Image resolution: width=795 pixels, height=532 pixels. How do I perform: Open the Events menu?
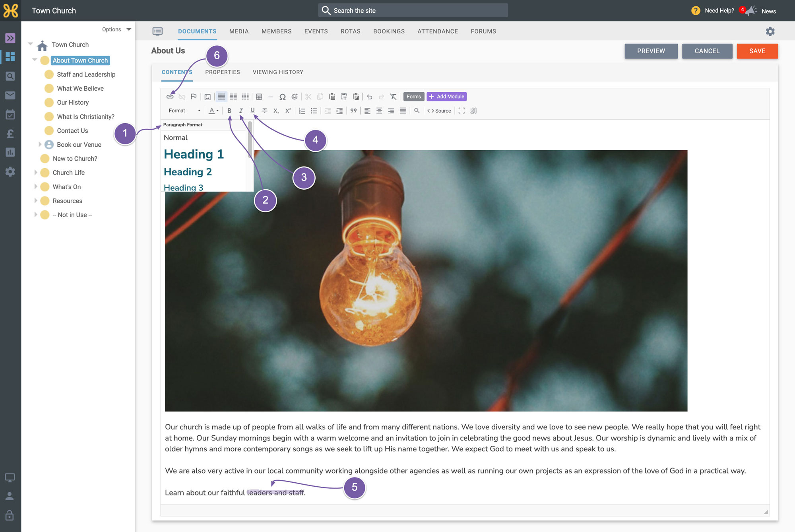click(316, 31)
